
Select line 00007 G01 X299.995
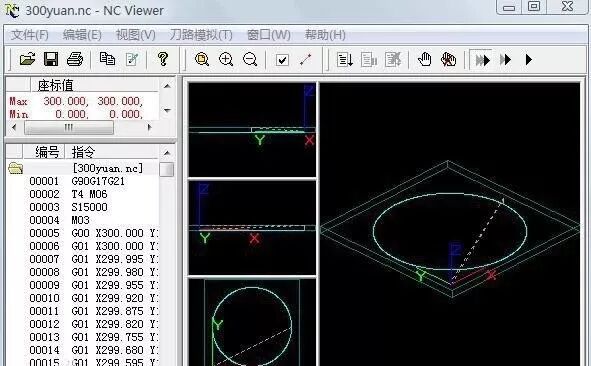coord(82,259)
